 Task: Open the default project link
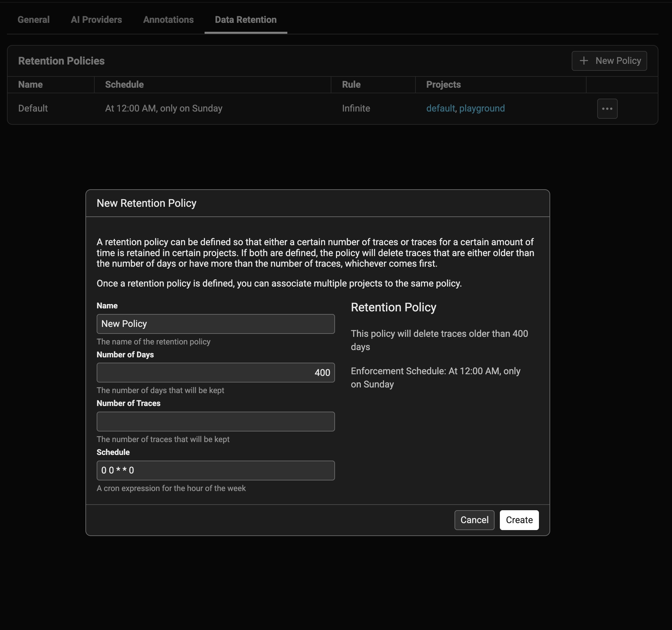click(x=440, y=109)
